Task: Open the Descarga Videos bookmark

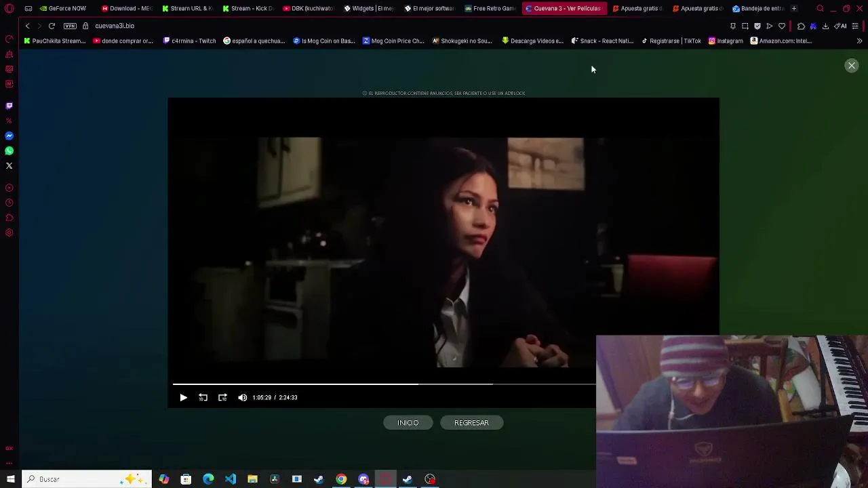Action: (533, 41)
